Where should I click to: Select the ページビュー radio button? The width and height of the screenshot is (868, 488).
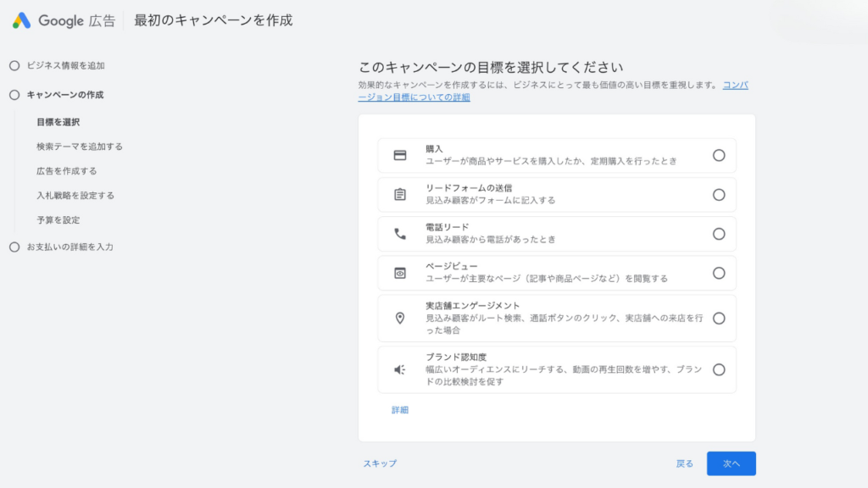719,273
